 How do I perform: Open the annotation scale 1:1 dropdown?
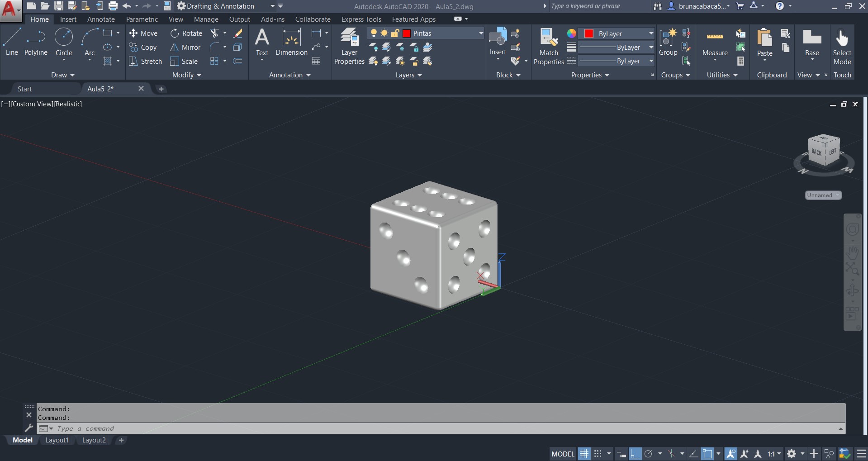(x=774, y=454)
